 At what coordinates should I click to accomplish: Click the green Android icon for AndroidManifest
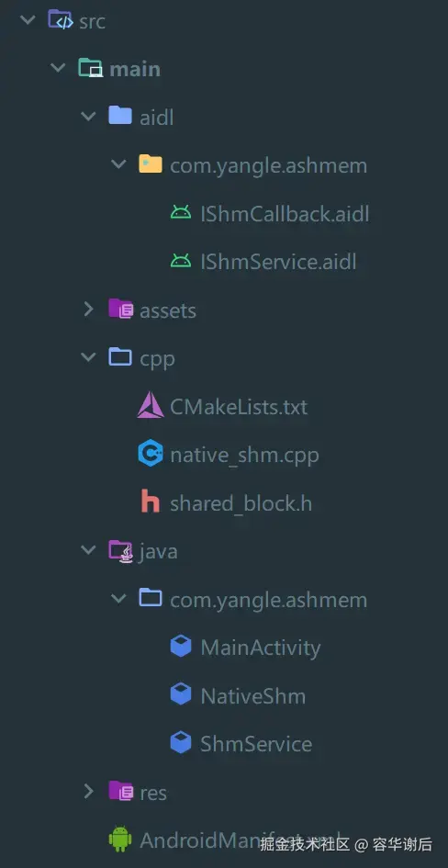point(120,839)
